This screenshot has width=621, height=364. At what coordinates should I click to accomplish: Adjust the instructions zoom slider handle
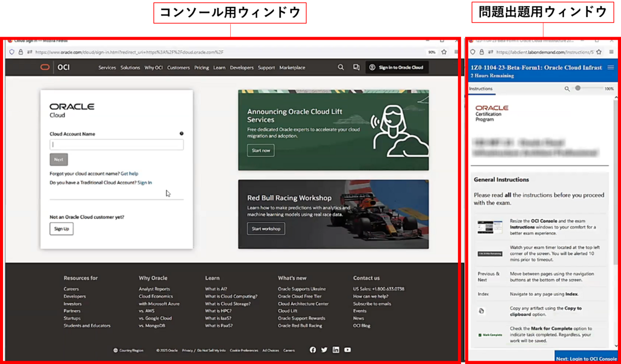pyautogui.click(x=578, y=88)
